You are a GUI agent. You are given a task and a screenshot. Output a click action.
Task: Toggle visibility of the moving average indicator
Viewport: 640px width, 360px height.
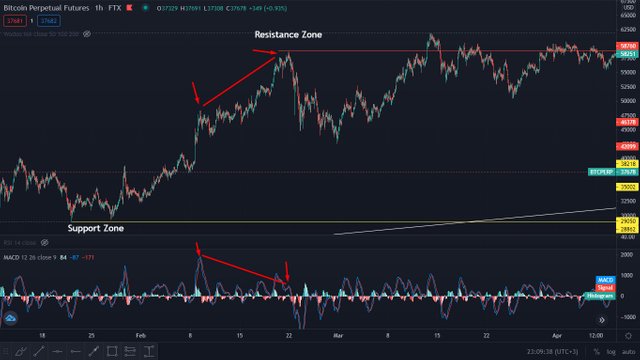(87, 34)
